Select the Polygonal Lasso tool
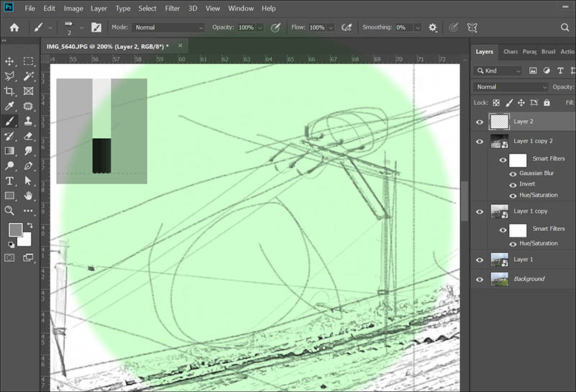576x392 pixels. 9,76
